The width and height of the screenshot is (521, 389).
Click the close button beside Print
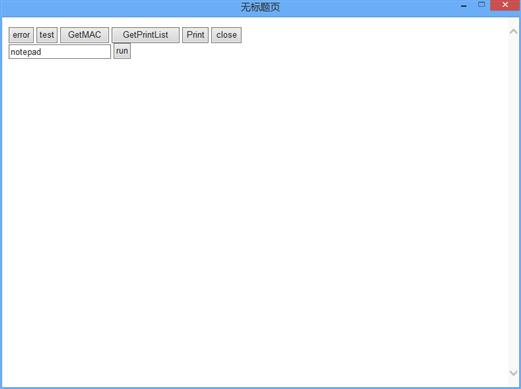[226, 35]
